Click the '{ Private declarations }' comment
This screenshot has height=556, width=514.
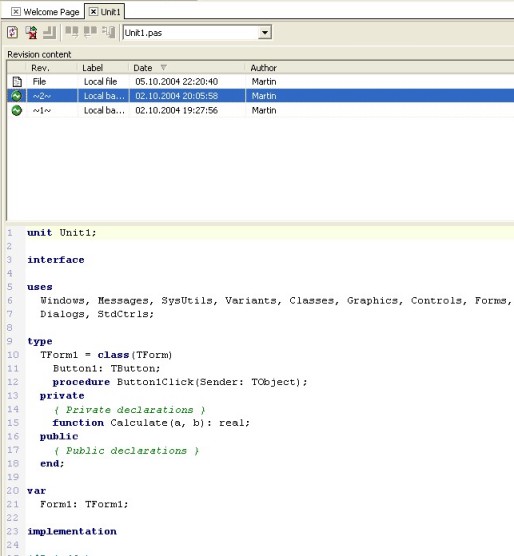click(129, 410)
